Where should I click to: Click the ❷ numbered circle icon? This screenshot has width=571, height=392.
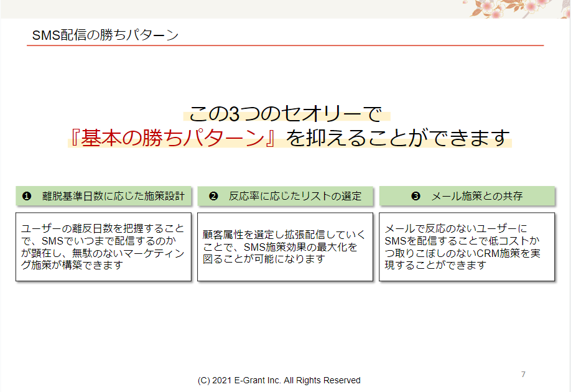click(213, 196)
